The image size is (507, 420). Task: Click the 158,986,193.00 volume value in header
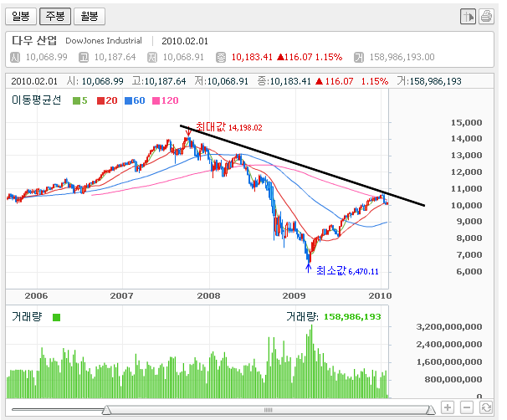tap(402, 57)
